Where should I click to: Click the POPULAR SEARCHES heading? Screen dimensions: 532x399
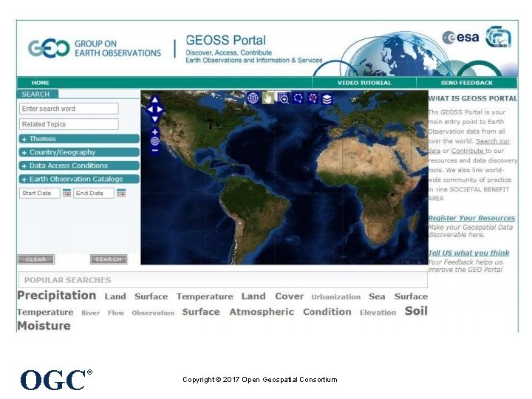[67, 280]
